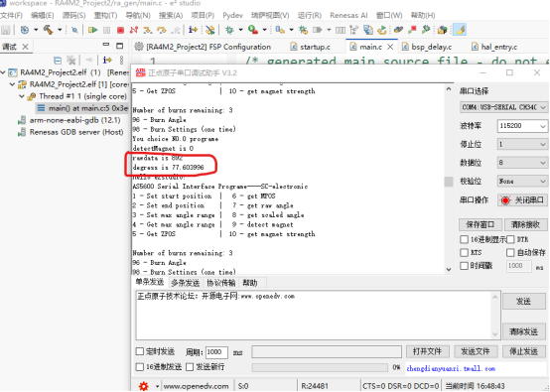Enable the 16进制显示 checkbox
550x392 pixels.
pos(464,239)
